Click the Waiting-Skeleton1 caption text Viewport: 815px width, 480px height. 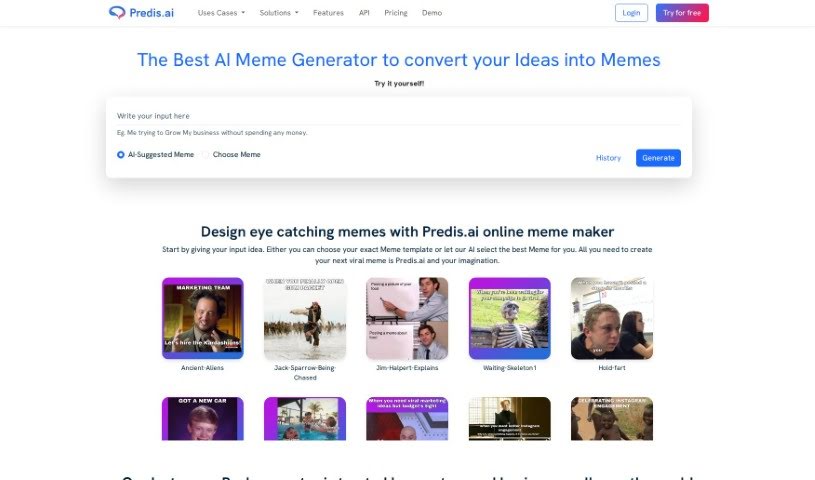509,368
